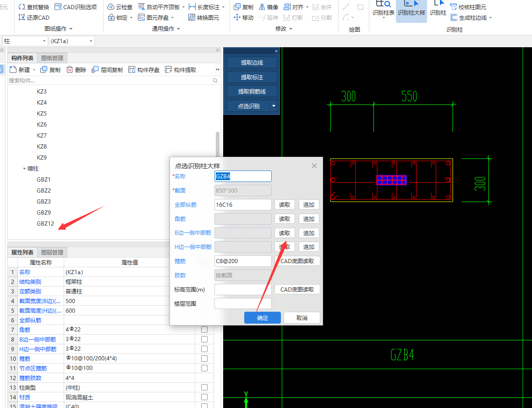The width and height of the screenshot is (532, 408).
Task: Close the 点选识别柱大样 dialog
Action: click(314, 165)
